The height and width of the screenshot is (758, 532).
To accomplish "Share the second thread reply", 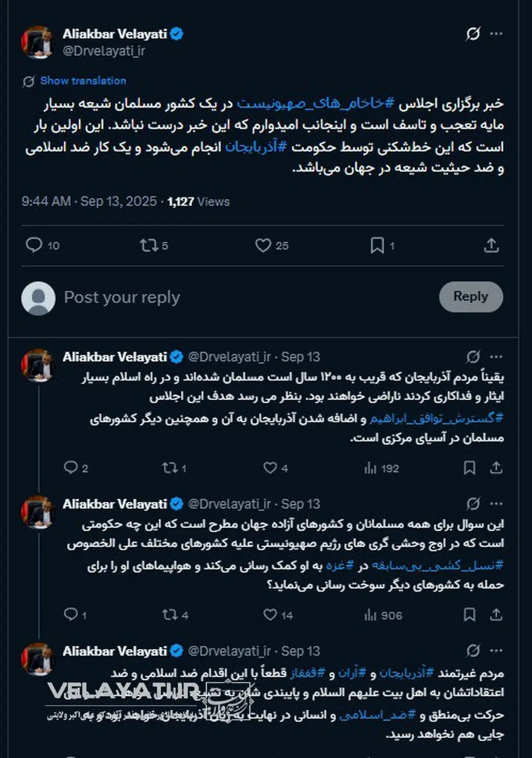I will tap(496, 615).
